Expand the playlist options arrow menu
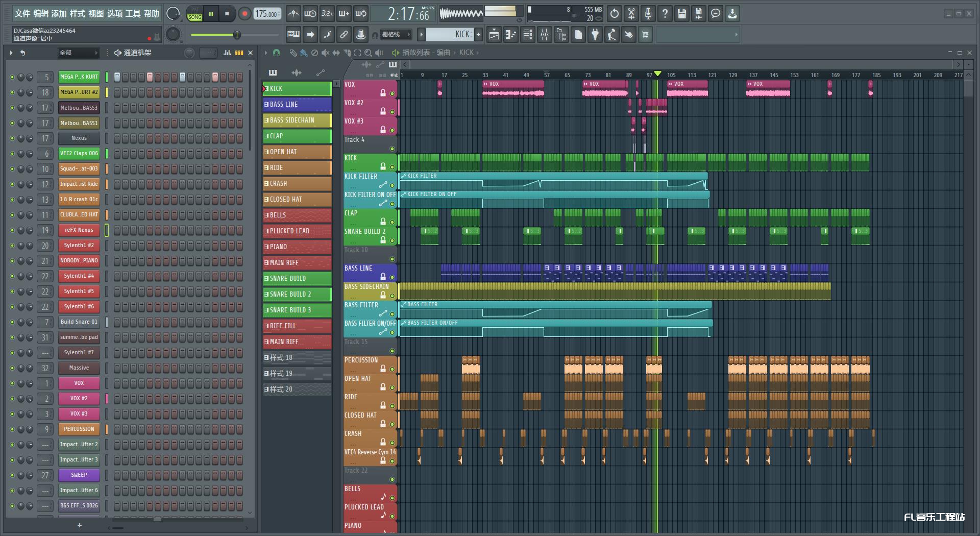The height and width of the screenshot is (536, 980). [265, 53]
